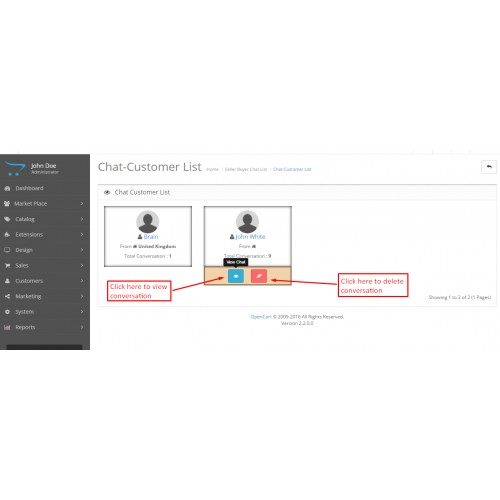Viewport: 500px width, 500px height.
Task: Open the Customers menu item
Action: click(45, 281)
